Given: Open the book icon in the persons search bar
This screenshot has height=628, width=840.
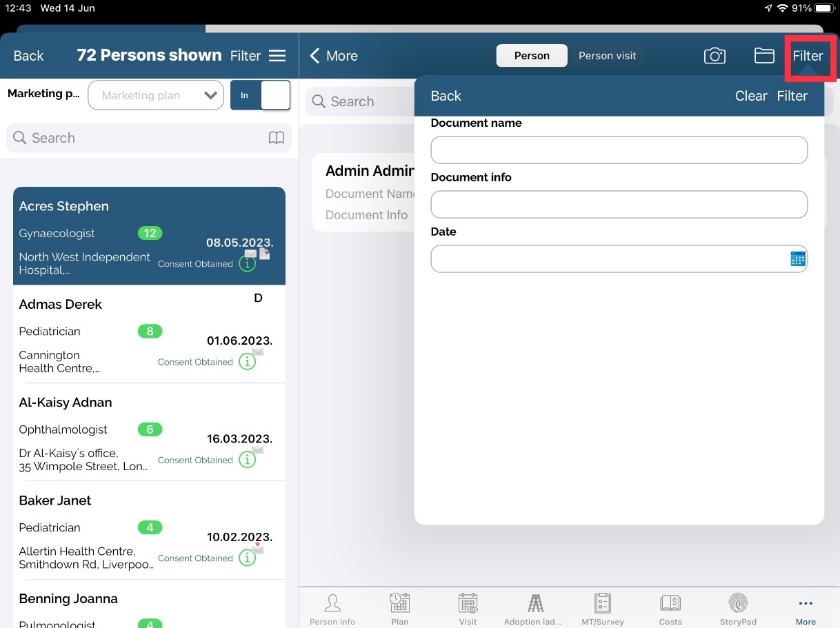Looking at the screenshot, I should click(276, 138).
